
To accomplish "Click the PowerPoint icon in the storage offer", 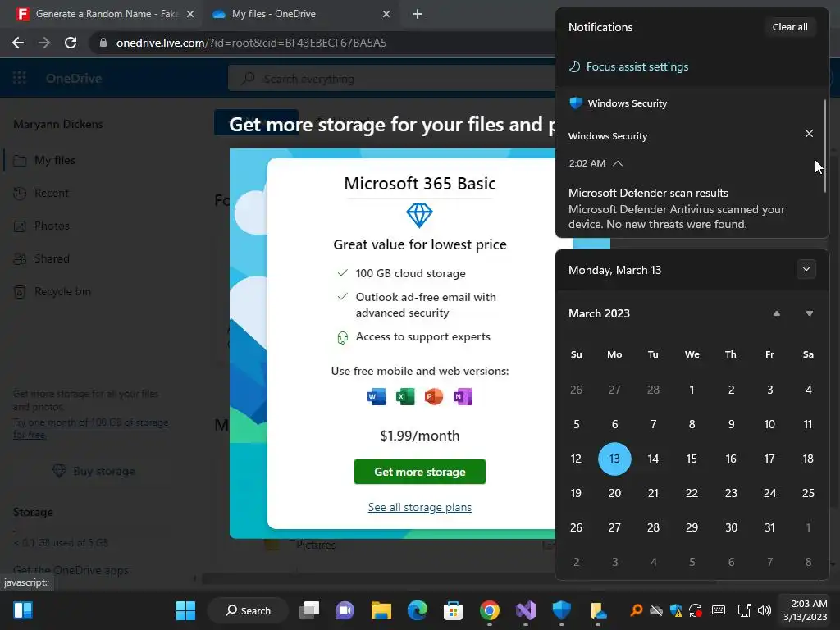I will (434, 397).
